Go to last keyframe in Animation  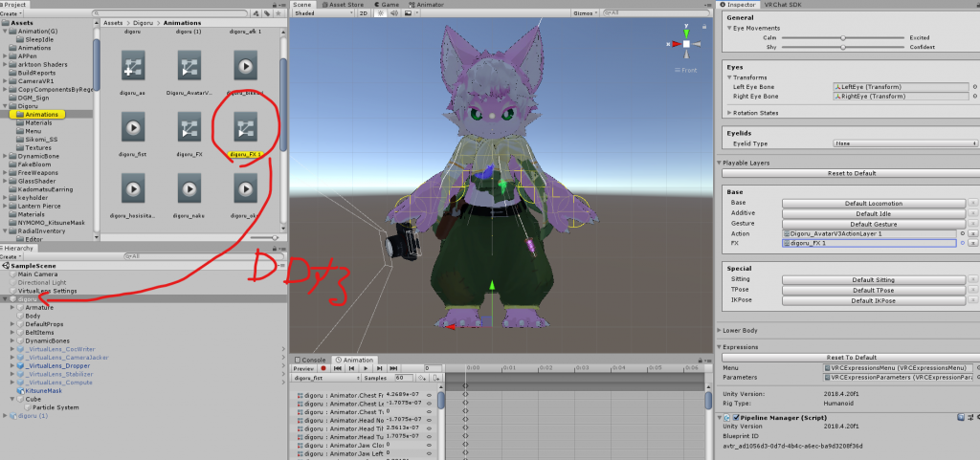point(395,369)
